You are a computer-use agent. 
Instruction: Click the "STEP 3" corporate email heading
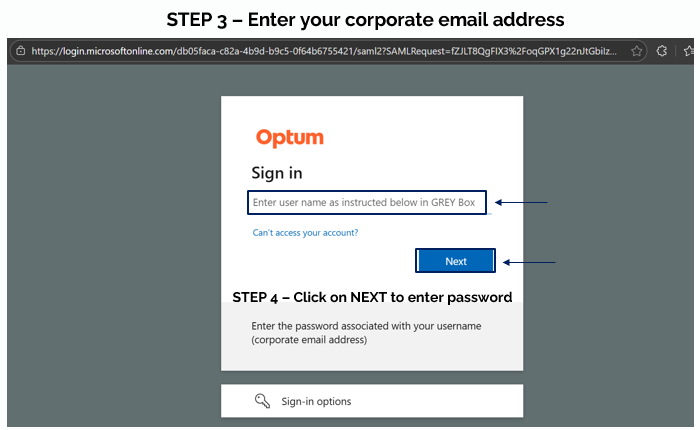(349, 18)
